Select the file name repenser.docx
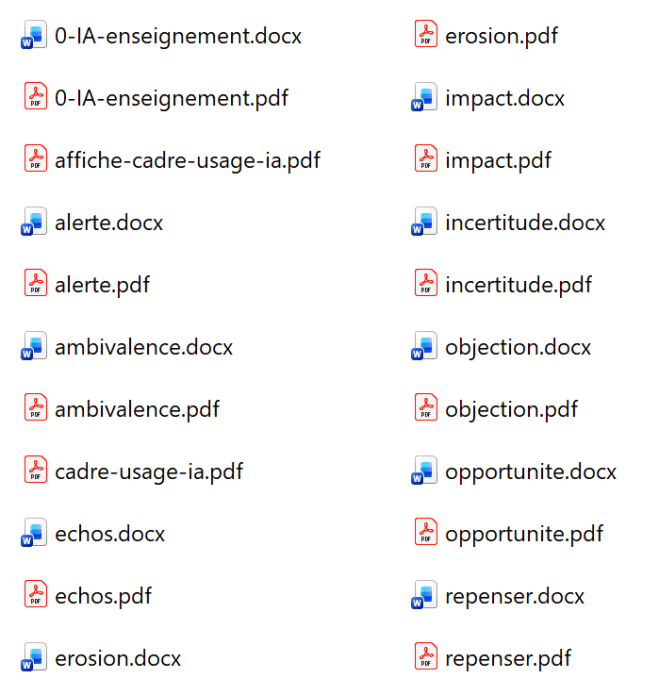Screen dimensions: 659x695 click(x=514, y=596)
